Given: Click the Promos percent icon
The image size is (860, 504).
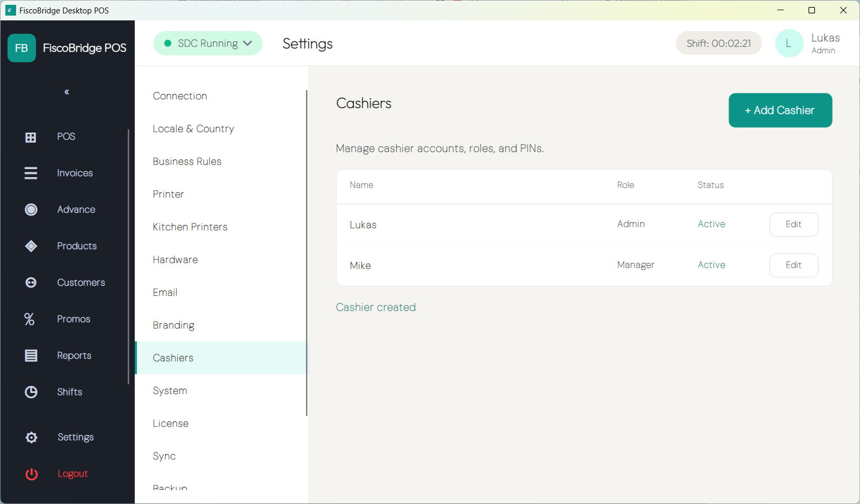Looking at the screenshot, I should [x=30, y=319].
